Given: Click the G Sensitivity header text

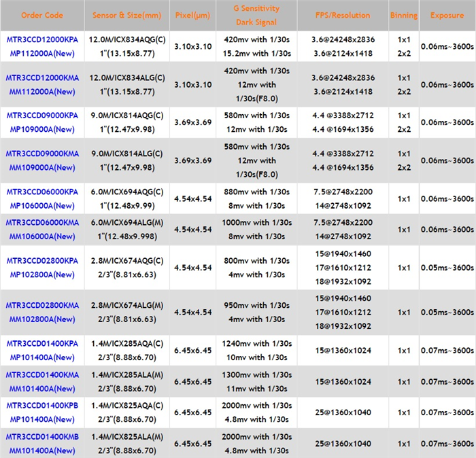Looking at the screenshot, I should 256,8.
